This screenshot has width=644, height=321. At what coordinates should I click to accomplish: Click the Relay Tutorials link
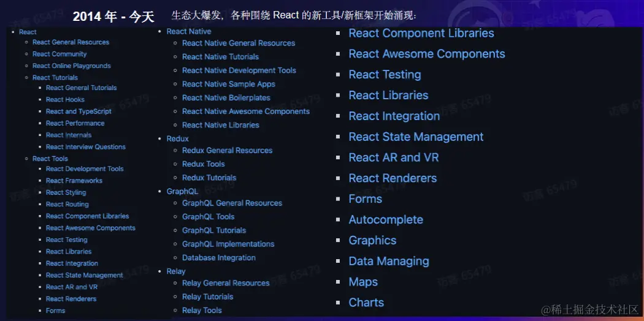207,297
